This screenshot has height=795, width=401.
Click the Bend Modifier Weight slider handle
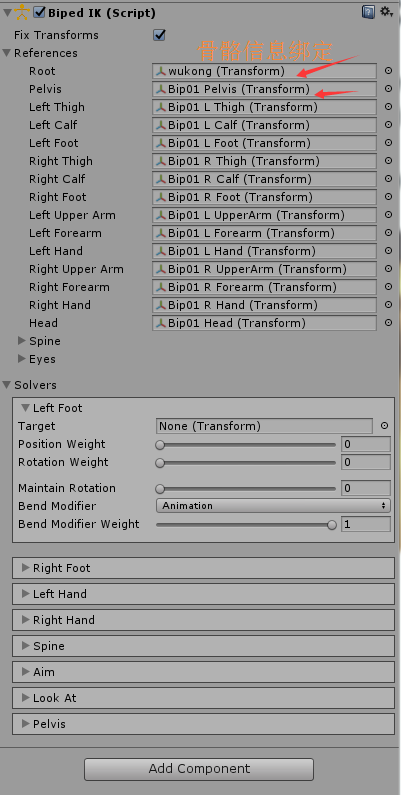coord(332,524)
